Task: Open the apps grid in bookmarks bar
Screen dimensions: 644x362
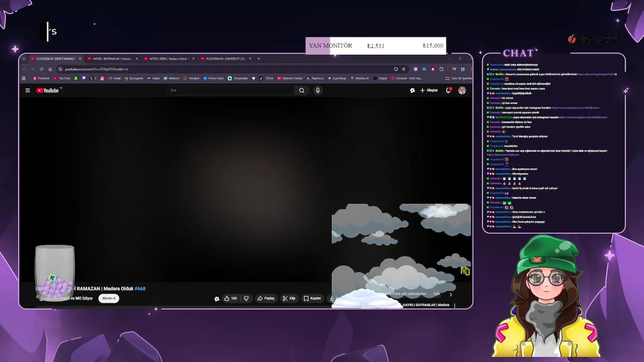Action: coord(24,78)
